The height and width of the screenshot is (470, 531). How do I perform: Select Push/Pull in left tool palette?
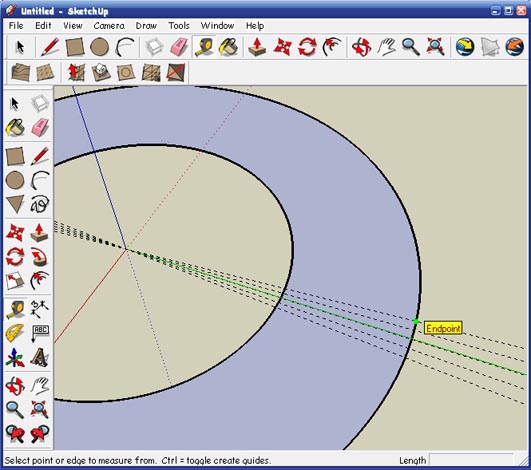click(x=40, y=232)
